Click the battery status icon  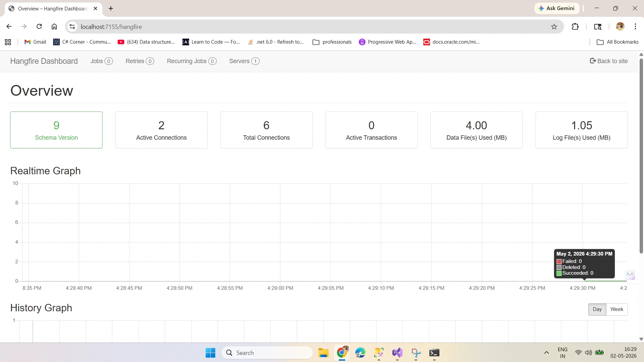pos(599,353)
